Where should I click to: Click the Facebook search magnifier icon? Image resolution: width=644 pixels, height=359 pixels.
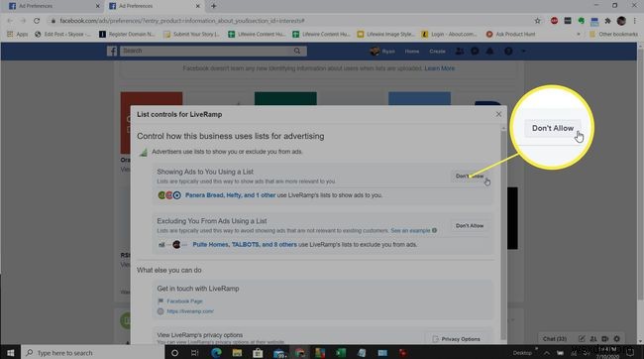pyautogui.click(x=297, y=51)
